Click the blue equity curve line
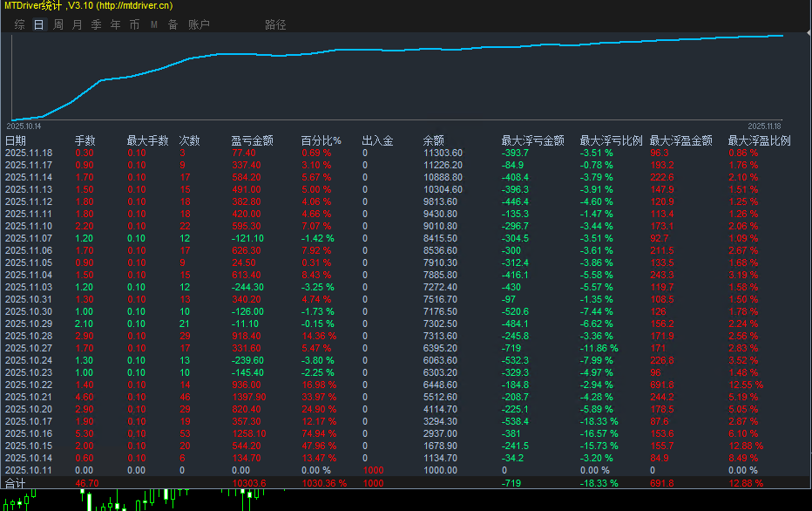The height and width of the screenshot is (511, 812). click(399, 51)
